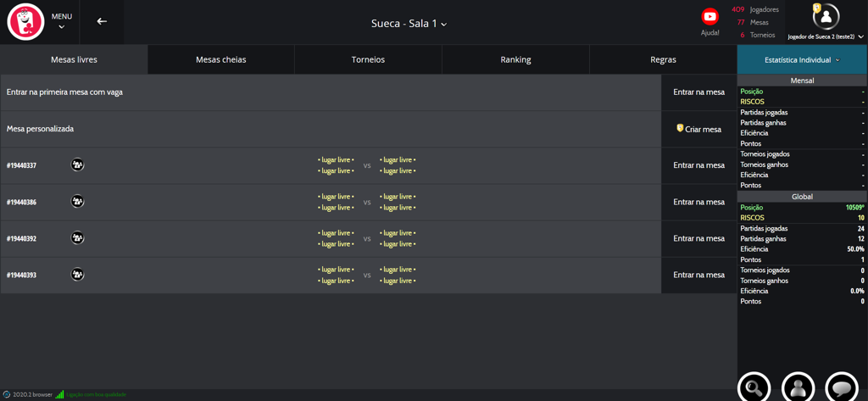
Task: Open the chat speech bubble icon
Action: pos(842,388)
